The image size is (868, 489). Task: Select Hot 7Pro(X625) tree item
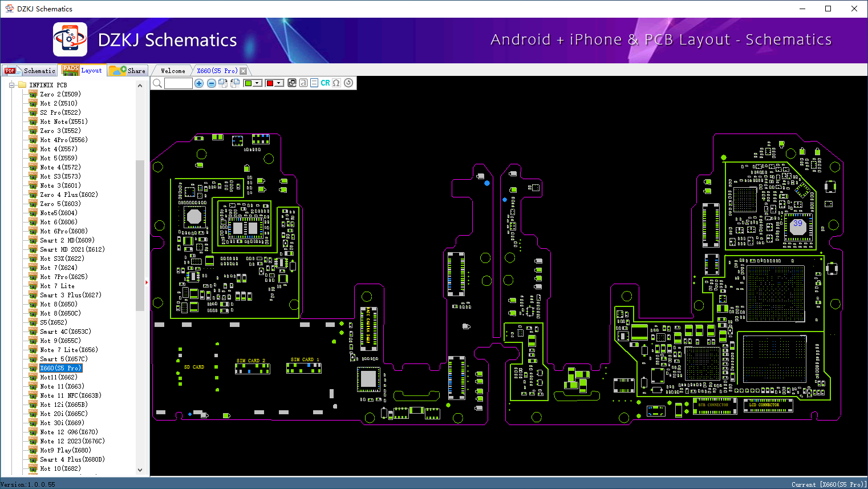point(64,277)
